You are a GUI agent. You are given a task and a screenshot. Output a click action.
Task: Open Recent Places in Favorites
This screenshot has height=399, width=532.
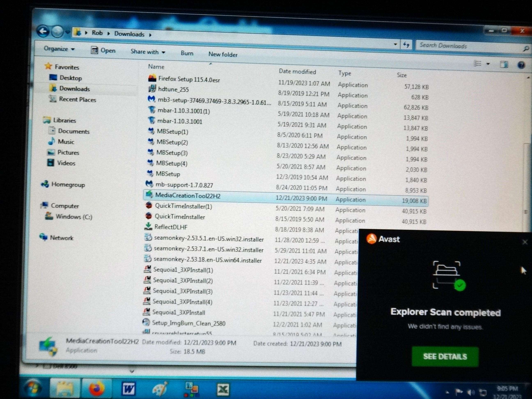click(73, 99)
